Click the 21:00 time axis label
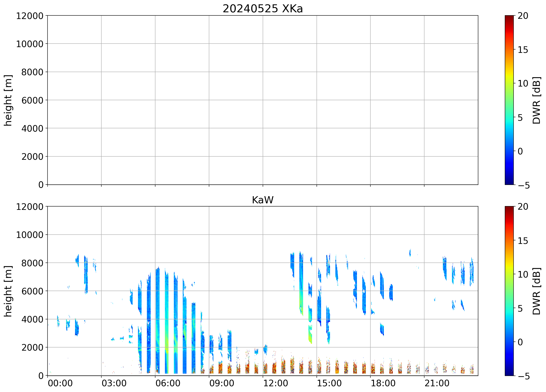Viewport: 546px width, 392px height. click(437, 383)
